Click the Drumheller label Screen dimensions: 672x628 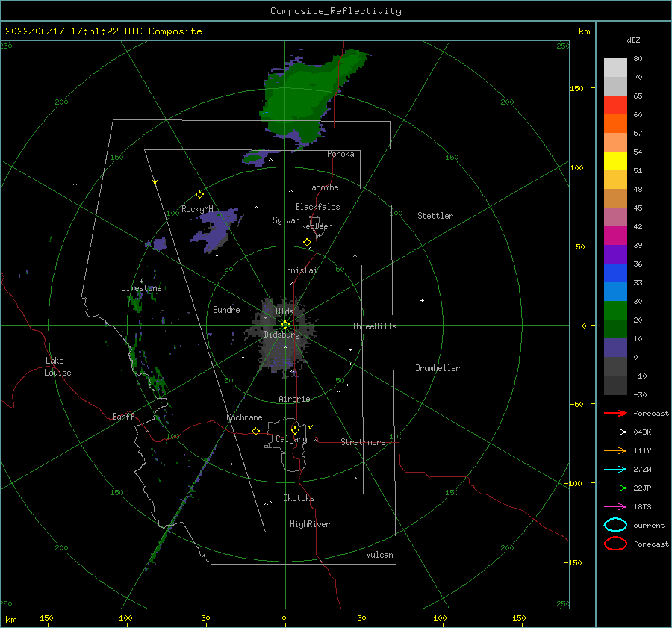(x=438, y=368)
